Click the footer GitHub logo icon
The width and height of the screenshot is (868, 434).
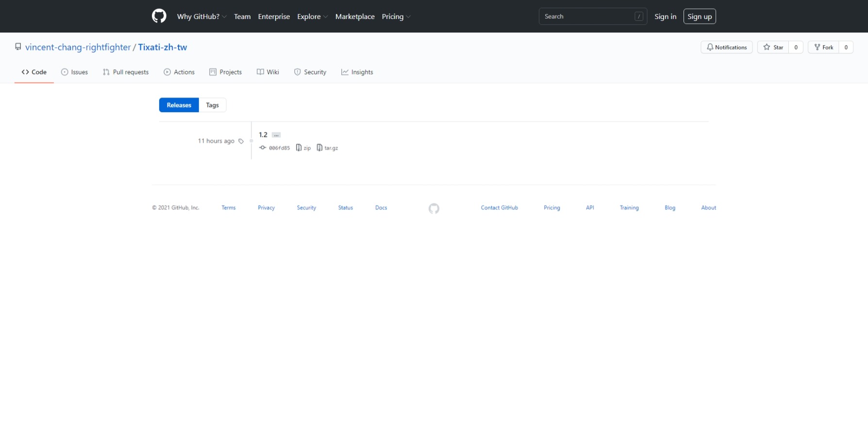pyautogui.click(x=434, y=208)
